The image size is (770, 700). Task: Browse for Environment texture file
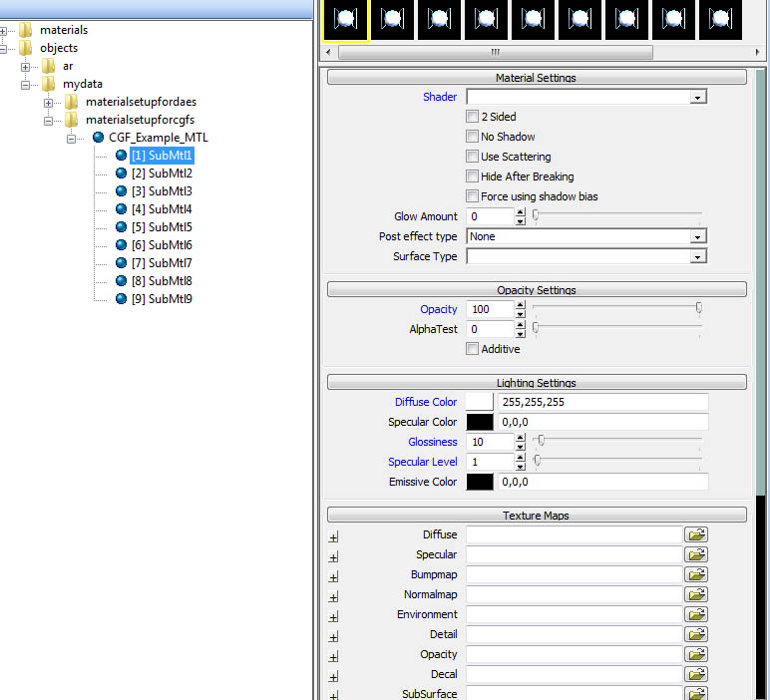(x=696, y=614)
